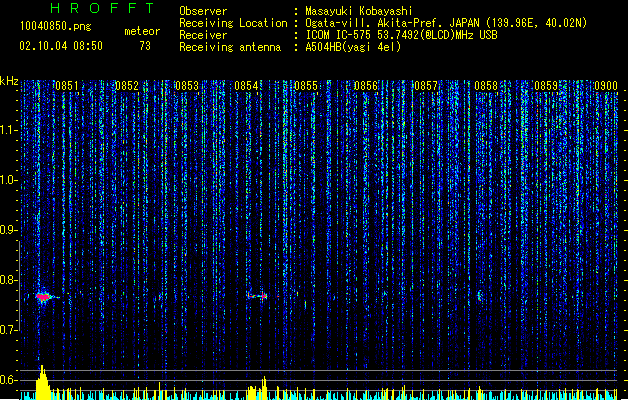The width and height of the screenshot is (629, 400).
Task: Click the 0856 time marker
Action: pyautogui.click(x=366, y=86)
